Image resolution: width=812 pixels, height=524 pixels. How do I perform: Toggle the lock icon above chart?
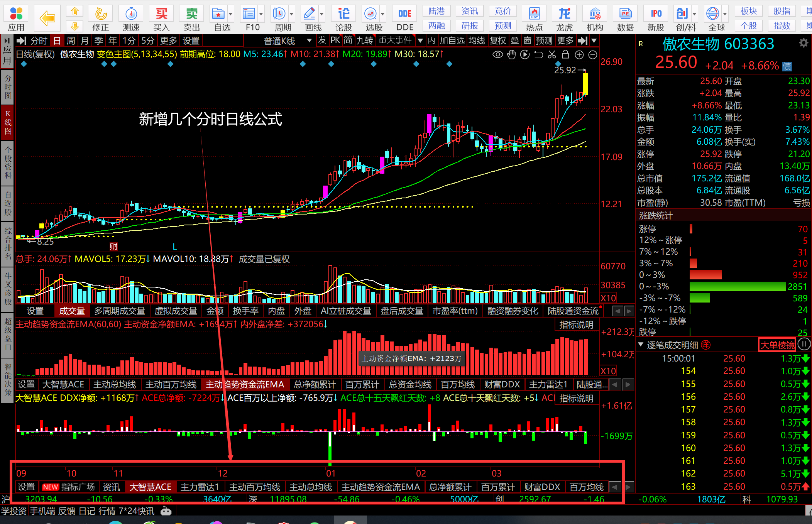(565, 54)
